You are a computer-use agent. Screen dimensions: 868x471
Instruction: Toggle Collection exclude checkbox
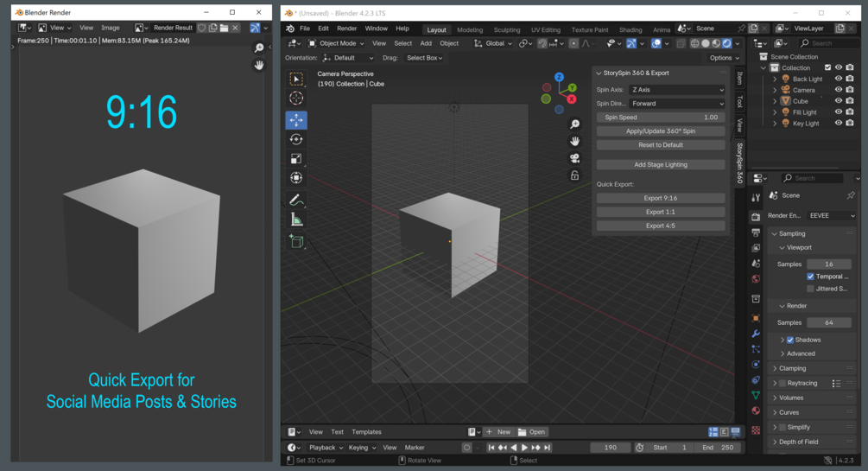(x=827, y=67)
